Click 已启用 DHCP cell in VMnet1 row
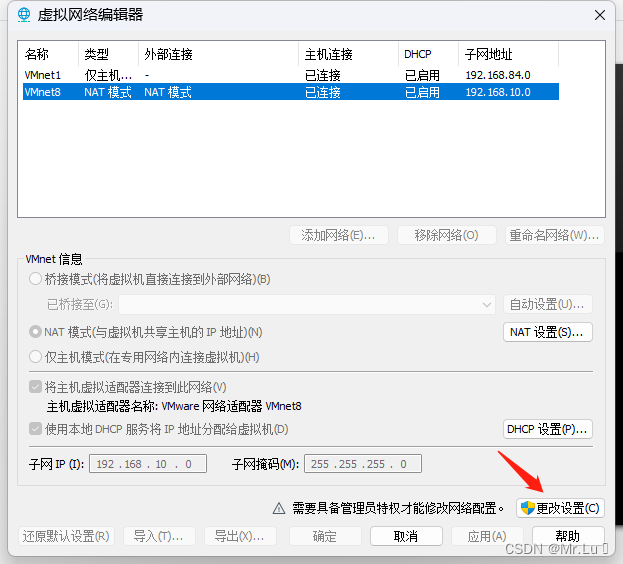 [x=422, y=75]
